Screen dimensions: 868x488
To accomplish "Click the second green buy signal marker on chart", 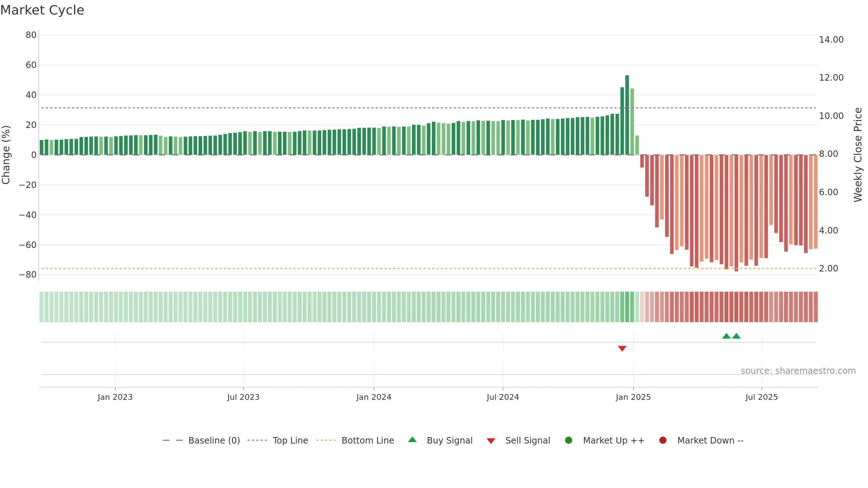I will click(x=736, y=336).
